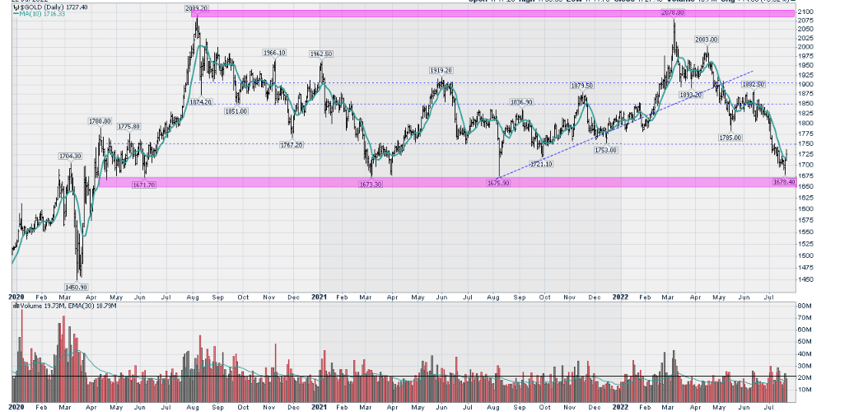
Task: Select the 2078.80 high price callout
Action: tap(673, 14)
